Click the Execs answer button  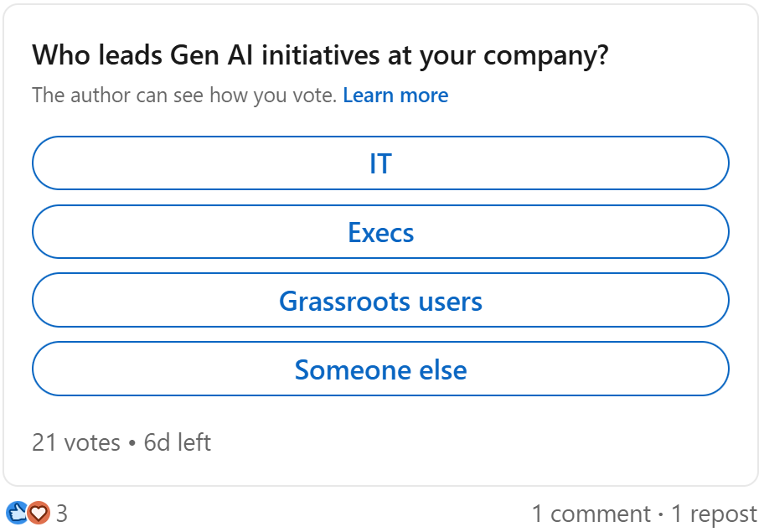point(381,232)
